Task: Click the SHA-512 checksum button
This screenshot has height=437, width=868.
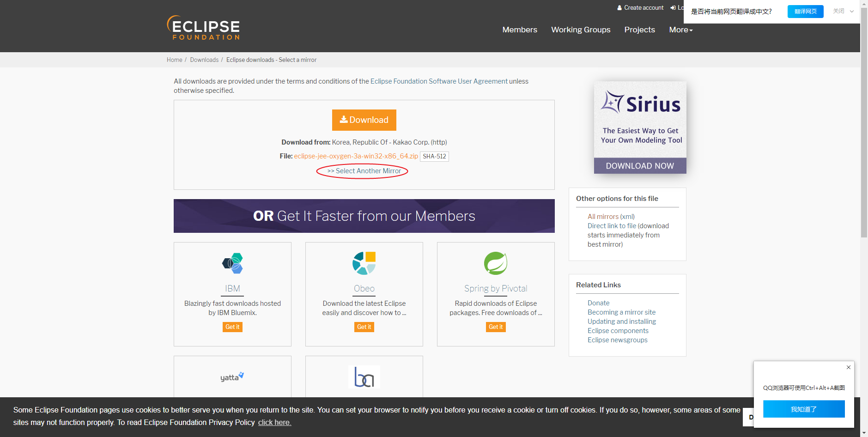Action: coord(434,157)
